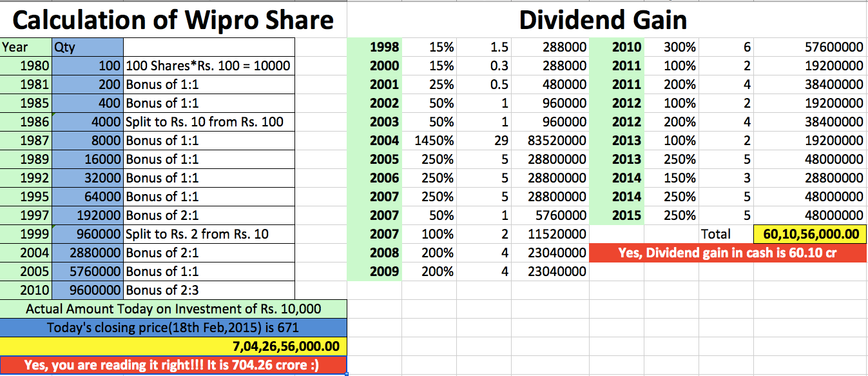Select the dividend amount 28800000 for 2014
This screenshot has width=868, height=376.
click(x=811, y=178)
